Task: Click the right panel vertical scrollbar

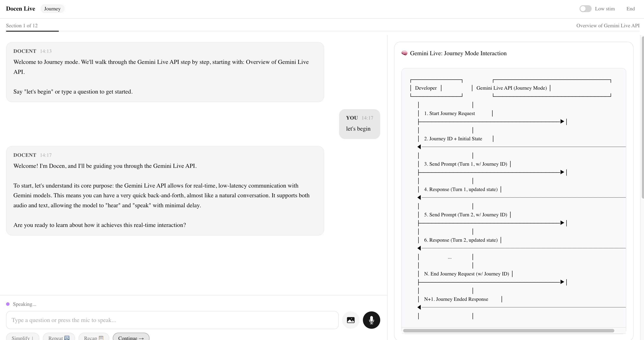Action: pos(643,117)
